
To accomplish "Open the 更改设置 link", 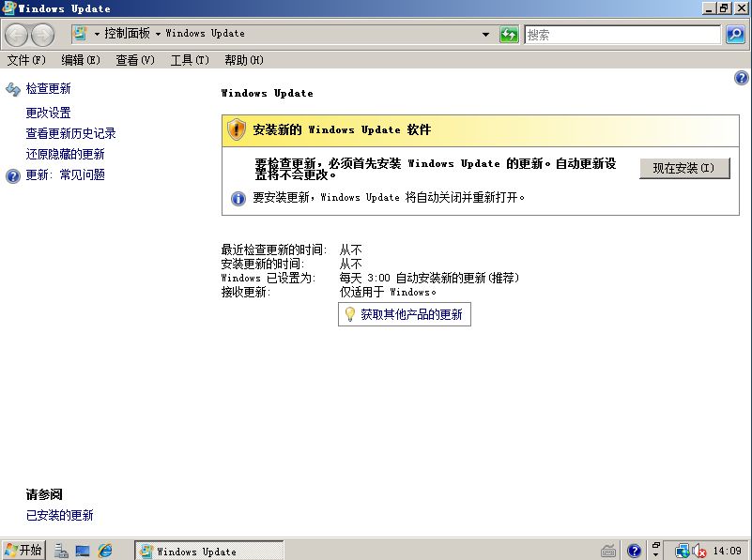I will pos(49,114).
